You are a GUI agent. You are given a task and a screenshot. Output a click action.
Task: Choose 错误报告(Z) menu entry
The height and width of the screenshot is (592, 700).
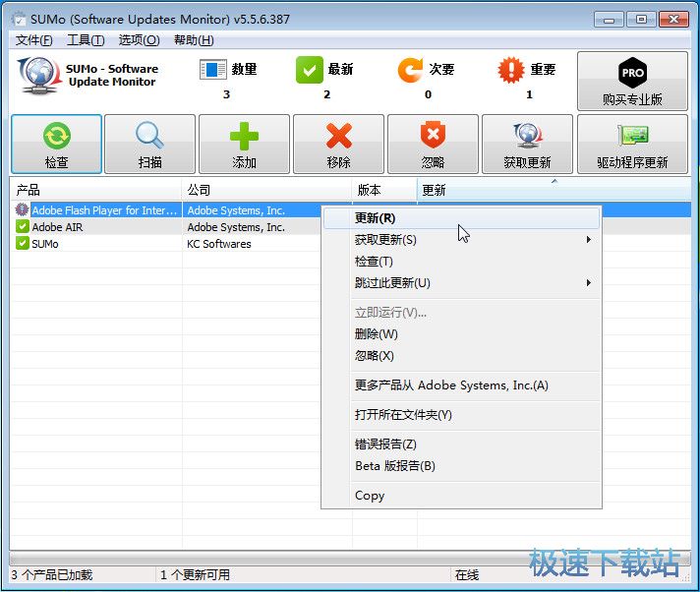click(x=461, y=444)
